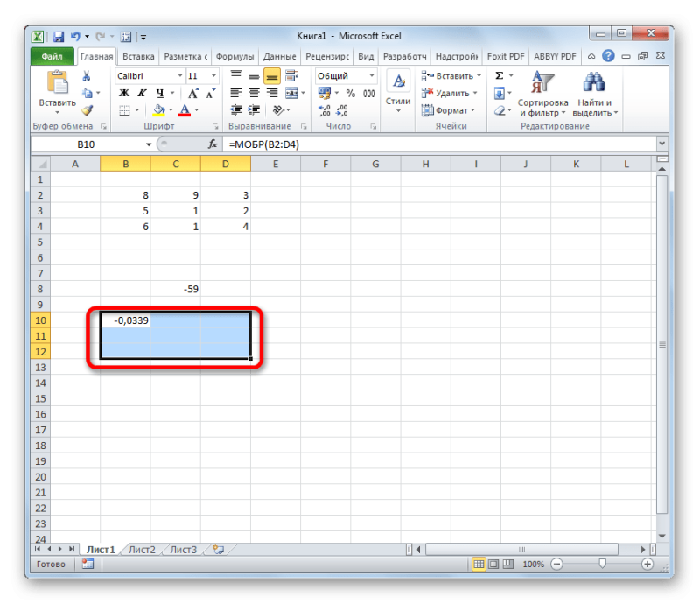Increase decimal places
The height and width of the screenshot is (604, 700).
pos(324,110)
